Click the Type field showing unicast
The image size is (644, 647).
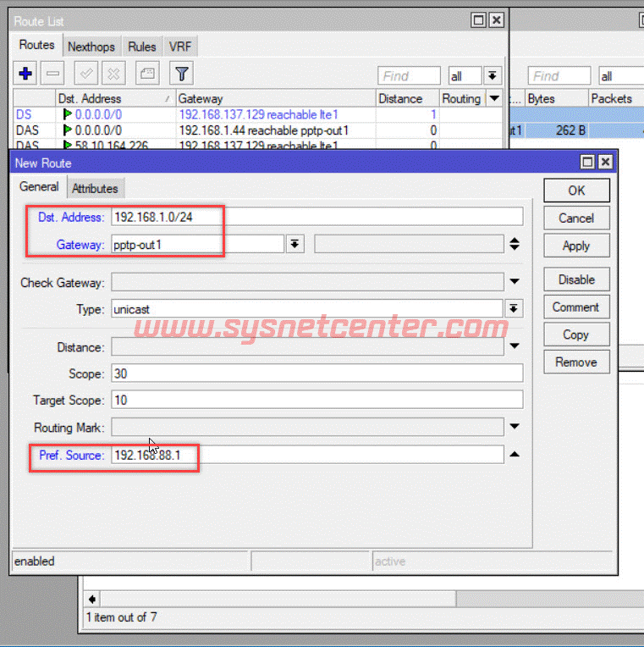point(307,308)
